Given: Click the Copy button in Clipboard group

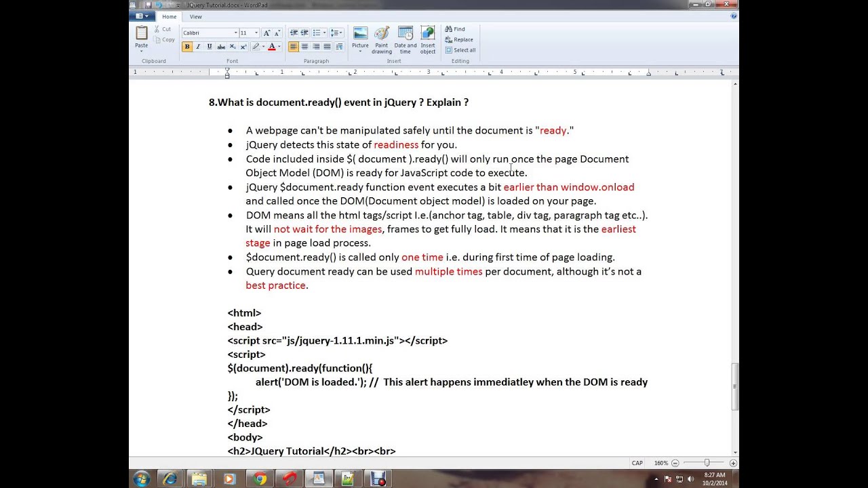Looking at the screenshot, I should tap(163, 39).
